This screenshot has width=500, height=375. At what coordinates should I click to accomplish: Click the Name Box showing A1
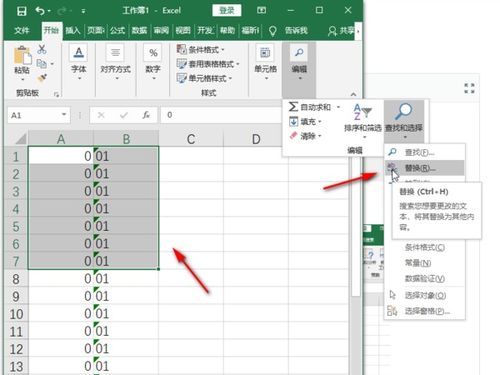34,115
